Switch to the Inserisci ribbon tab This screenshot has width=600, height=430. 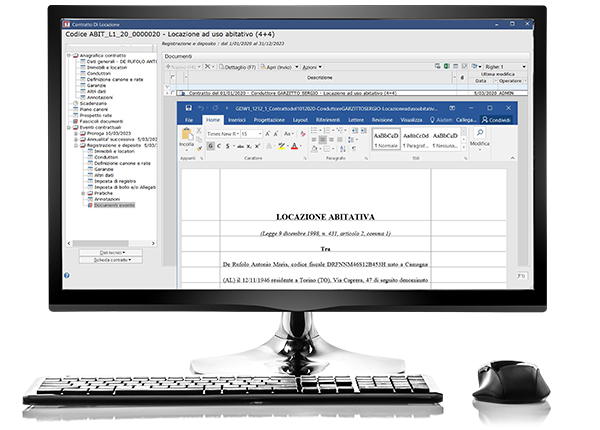pyautogui.click(x=238, y=118)
